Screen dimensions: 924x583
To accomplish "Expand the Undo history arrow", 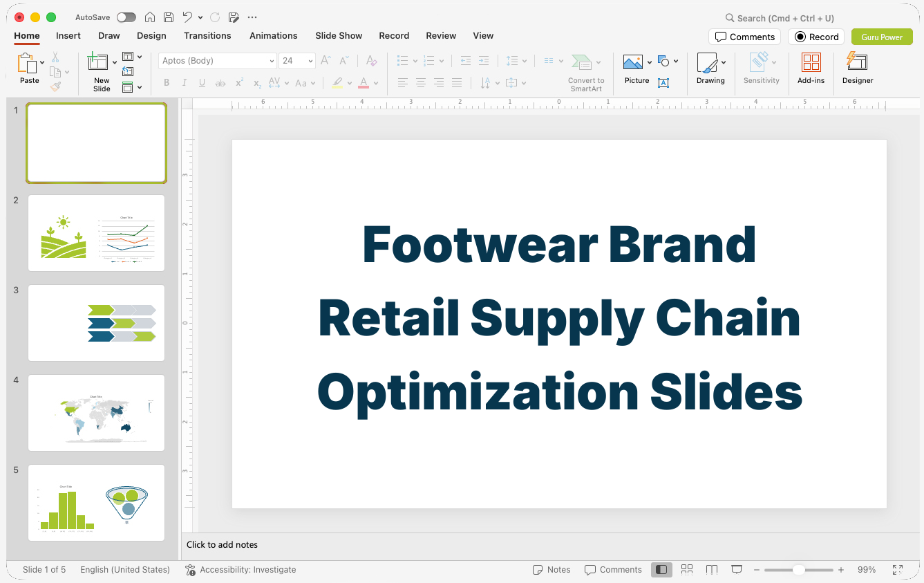I will point(200,17).
